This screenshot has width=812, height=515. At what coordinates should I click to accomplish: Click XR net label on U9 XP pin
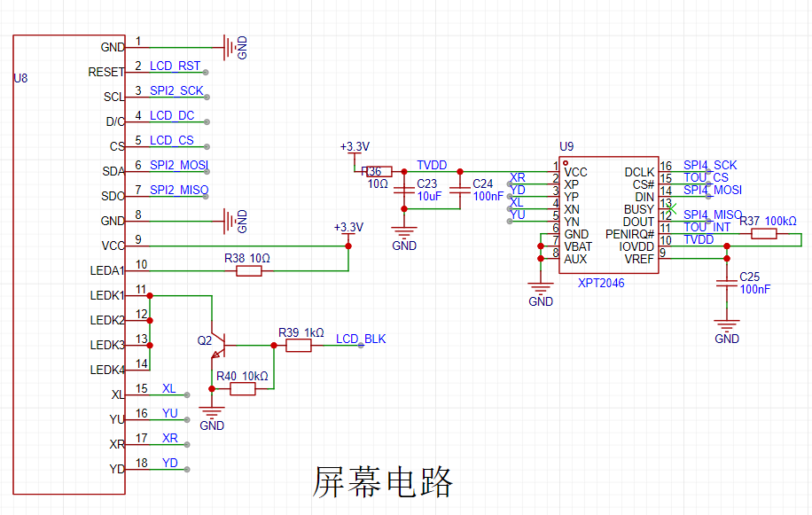pos(518,177)
